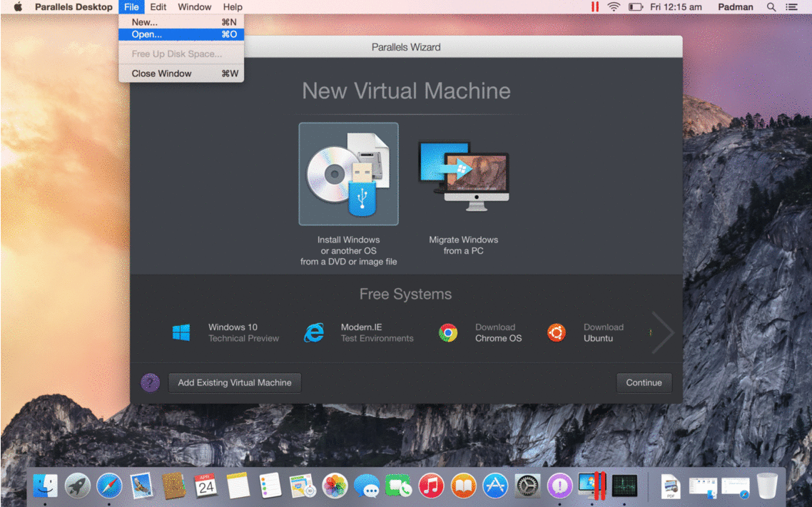Open Spotlight search in the menu bar
Screen dimensions: 812x507
771,6
